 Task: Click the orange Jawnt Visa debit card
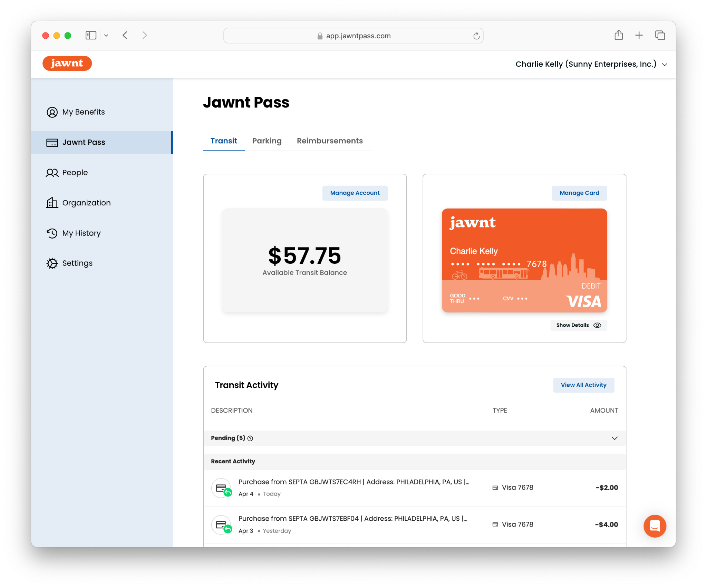point(524,260)
